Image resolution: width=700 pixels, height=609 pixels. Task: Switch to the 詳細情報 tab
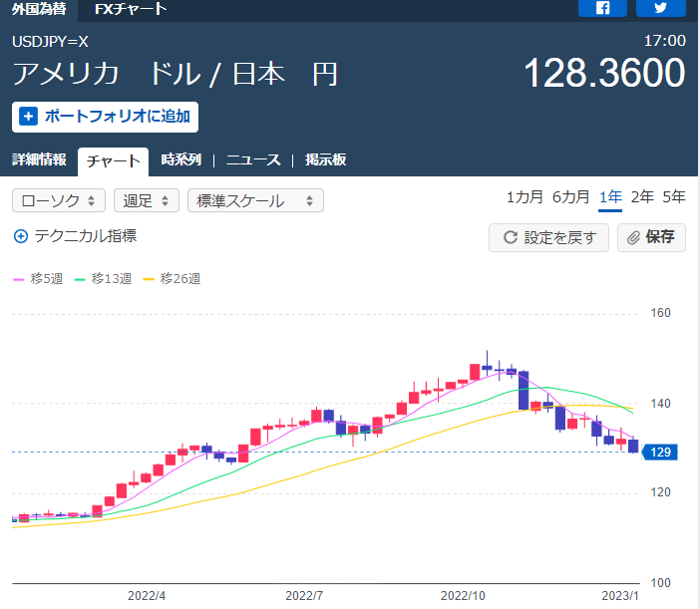[39, 159]
